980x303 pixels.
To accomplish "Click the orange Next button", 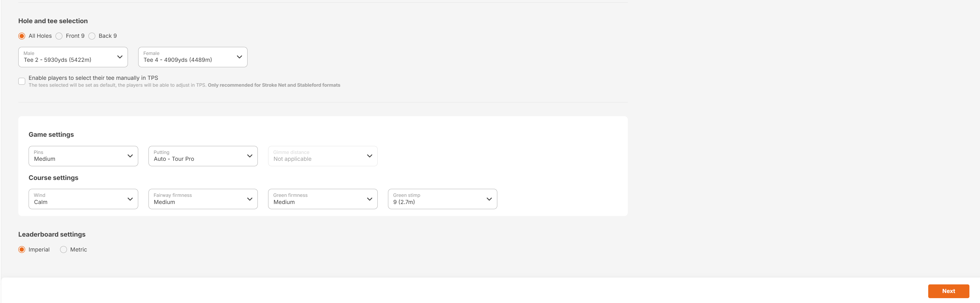I will pos(949,291).
